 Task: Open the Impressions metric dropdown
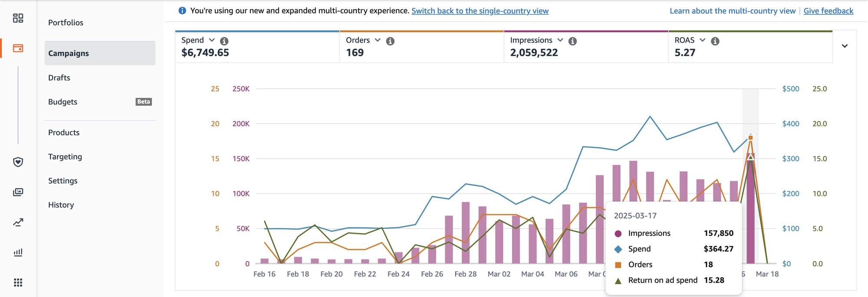click(560, 40)
